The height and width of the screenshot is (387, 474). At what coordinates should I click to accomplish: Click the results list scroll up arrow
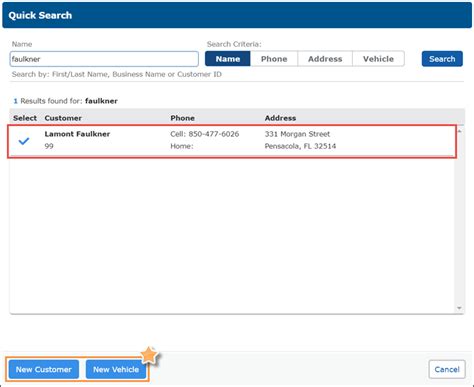[x=459, y=131]
